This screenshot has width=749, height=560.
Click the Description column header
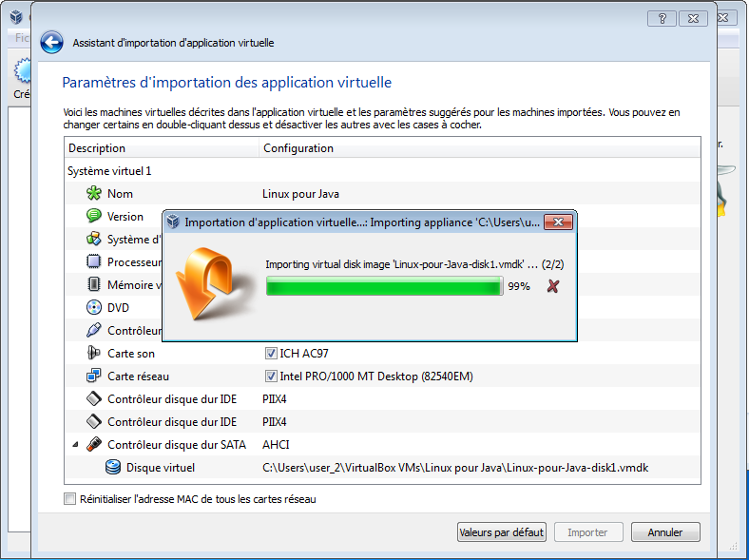click(x=162, y=148)
